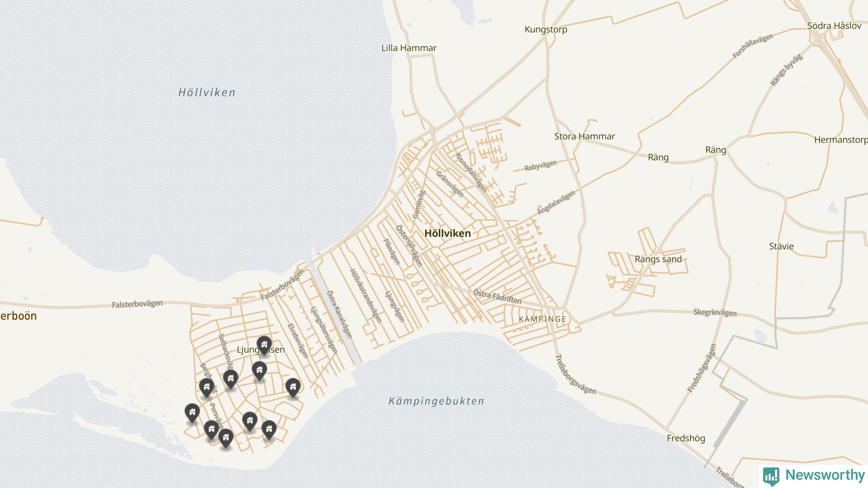Click the Stora Hammar place label
The image size is (868, 488).
coord(584,136)
